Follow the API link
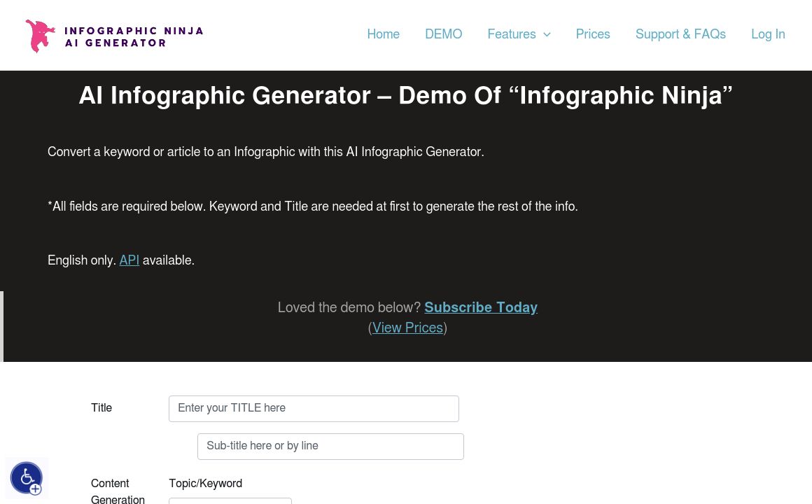812x504 pixels. click(x=129, y=261)
